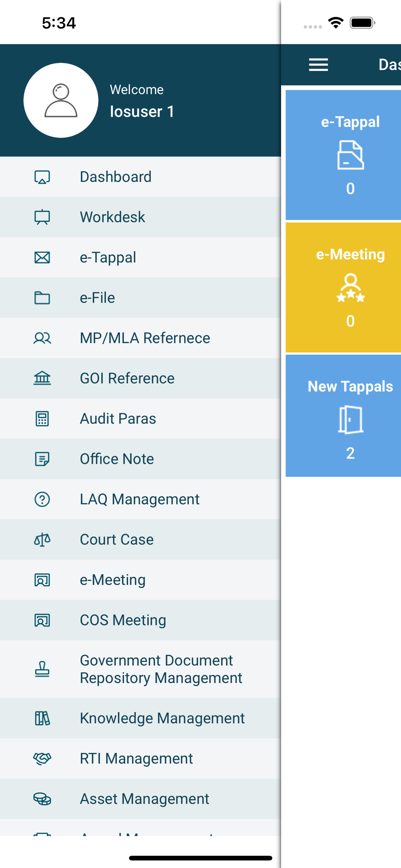Tap the e-Tappal envelope icon
Image resolution: width=401 pixels, height=868 pixels.
click(x=42, y=257)
